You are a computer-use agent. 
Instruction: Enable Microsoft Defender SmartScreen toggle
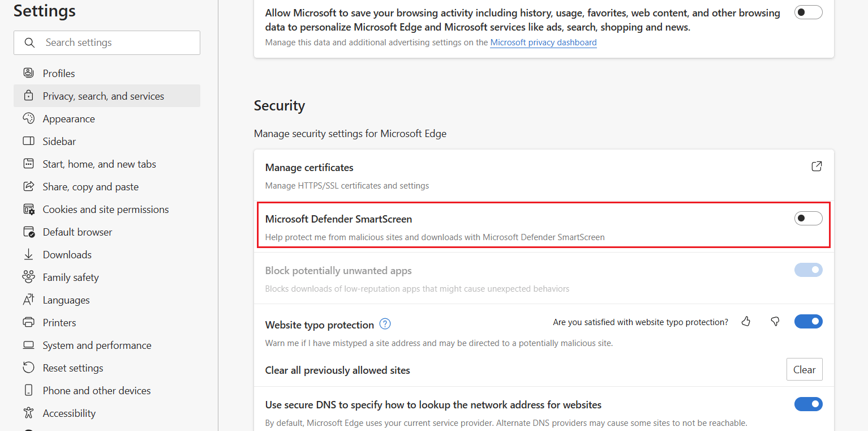808,218
